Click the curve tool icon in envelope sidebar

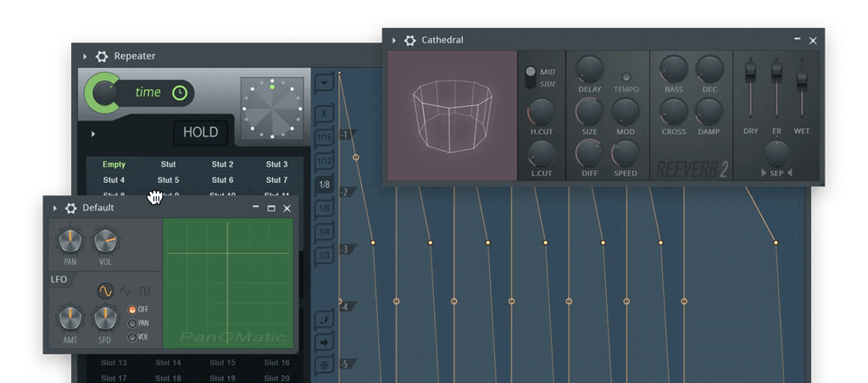325,320
